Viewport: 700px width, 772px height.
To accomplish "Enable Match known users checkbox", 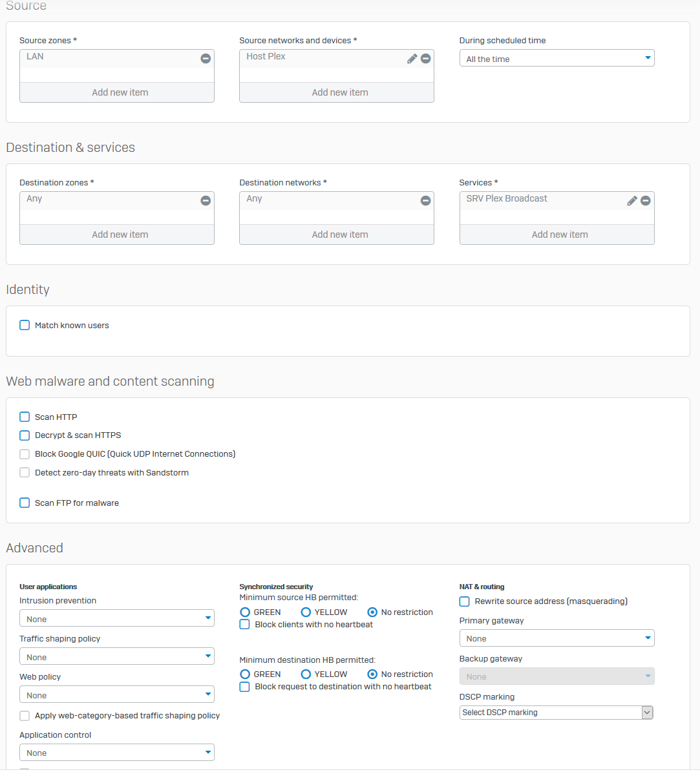I will coord(25,325).
